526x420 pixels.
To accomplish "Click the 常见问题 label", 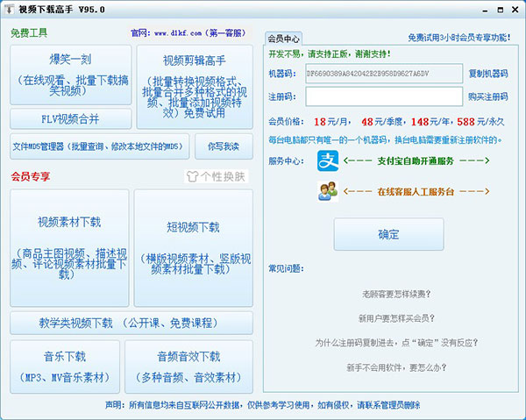I will click(x=286, y=268).
